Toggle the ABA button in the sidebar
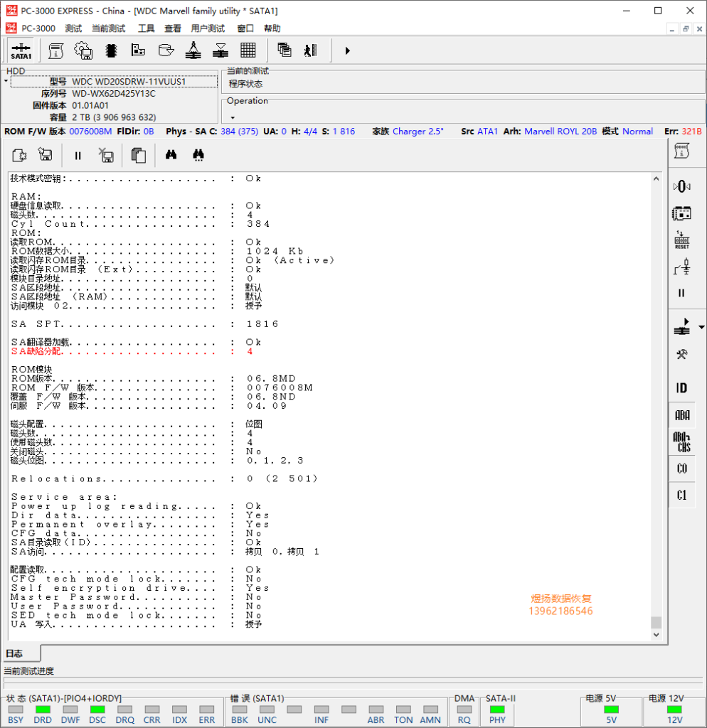This screenshot has width=707, height=728. [682, 415]
